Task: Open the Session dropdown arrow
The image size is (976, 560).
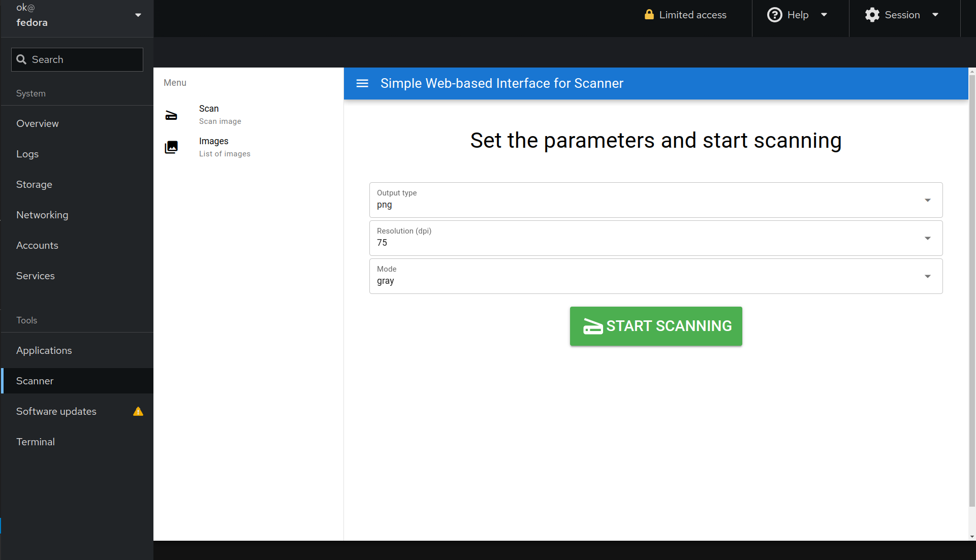Action: click(x=935, y=15)
